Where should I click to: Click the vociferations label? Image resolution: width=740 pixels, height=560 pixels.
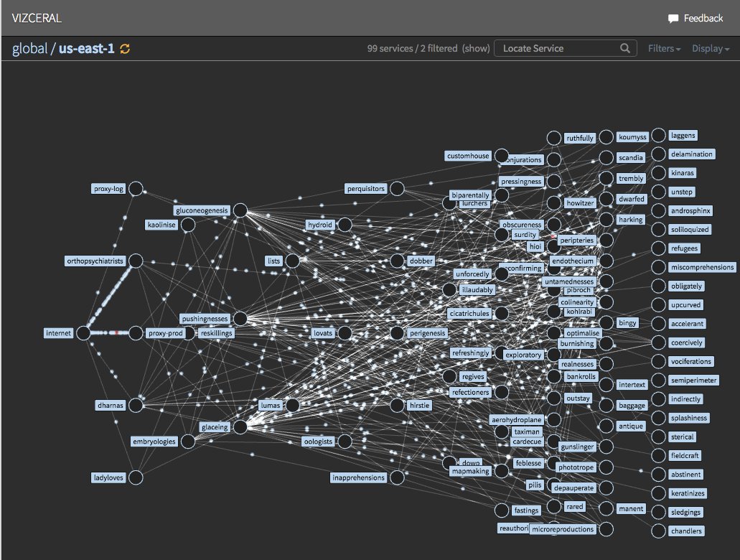pos(691,361)
